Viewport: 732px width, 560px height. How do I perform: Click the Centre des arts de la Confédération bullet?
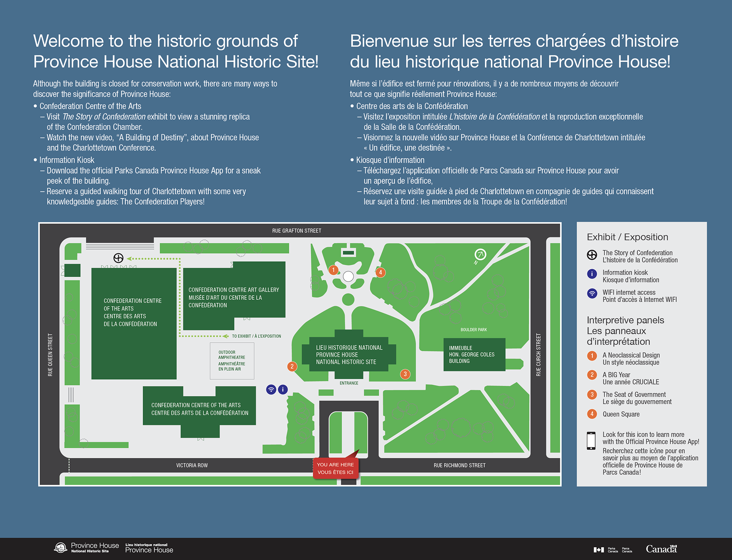(x=409, y=106)
